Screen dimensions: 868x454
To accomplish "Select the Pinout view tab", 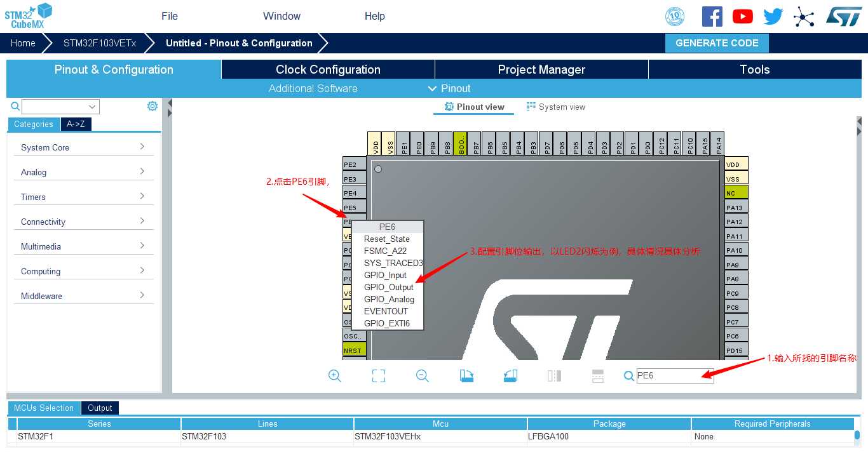I will 474,107.
